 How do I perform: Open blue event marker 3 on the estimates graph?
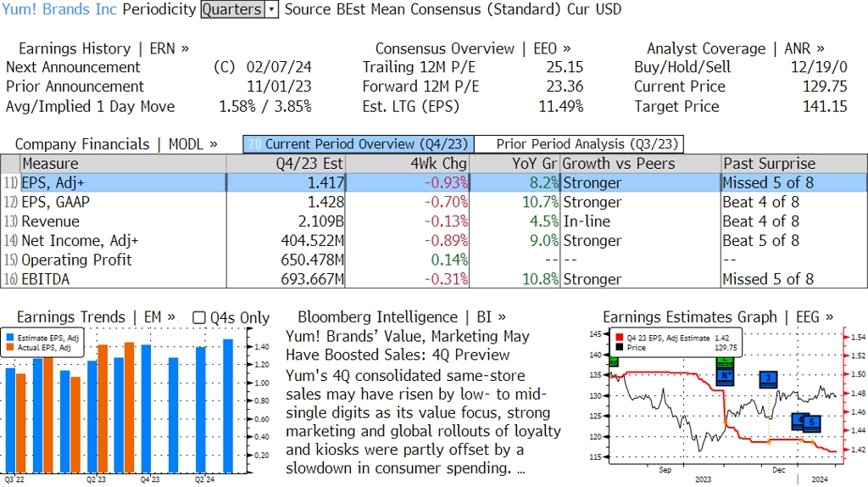768,379
